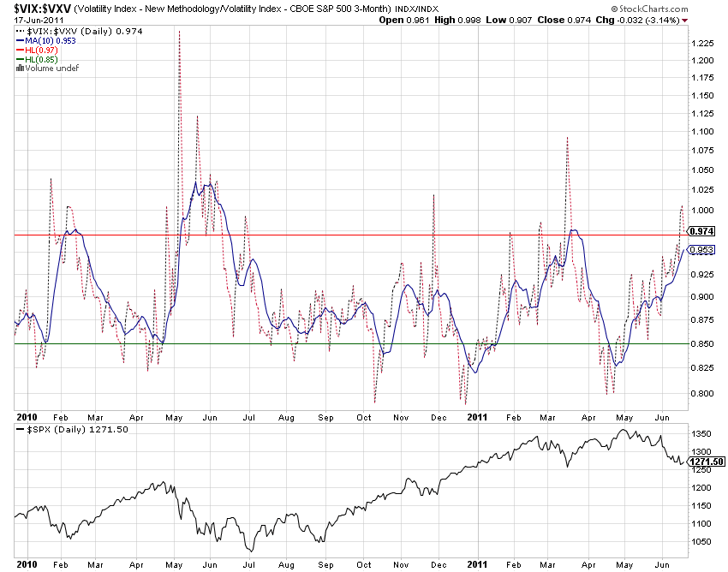
Task: Click the 2010 label on bottom time axis
Action: tap(27, 565)
